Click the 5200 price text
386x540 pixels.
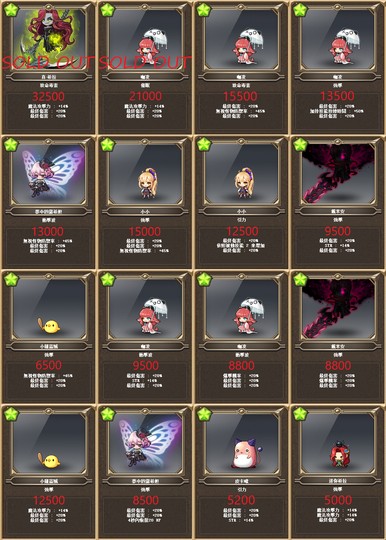click(x=241, y=500)
